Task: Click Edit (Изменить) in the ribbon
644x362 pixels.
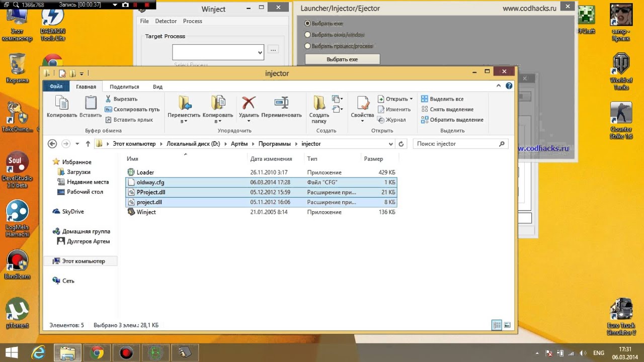Action: pos(394,109)
